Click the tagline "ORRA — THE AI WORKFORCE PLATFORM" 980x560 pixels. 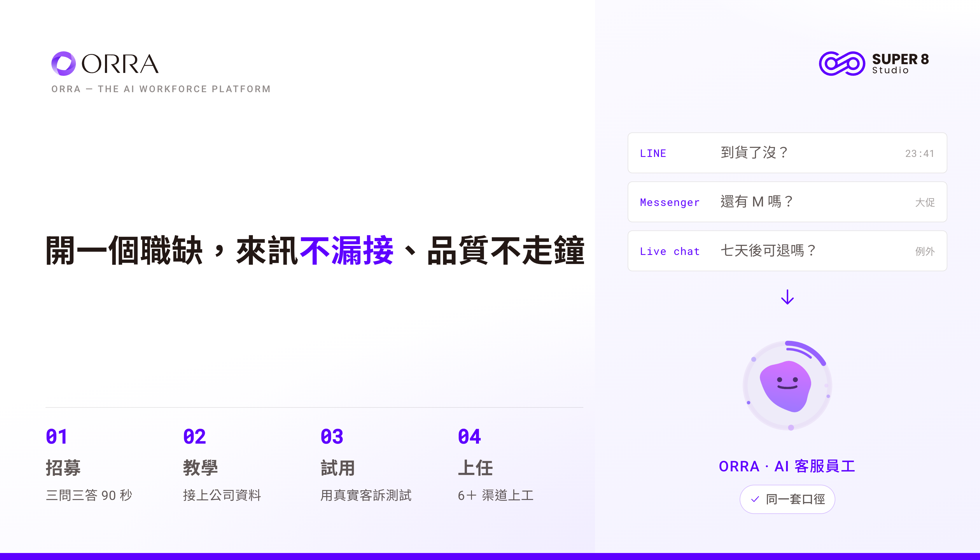click(161, 89)
